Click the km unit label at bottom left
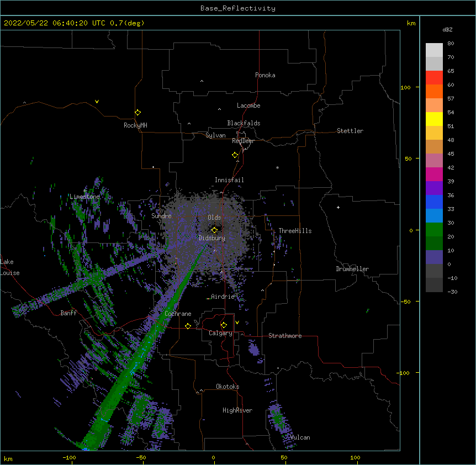This screenshot has height=465, width=476. pyautogui.click(x=8, y=458)
